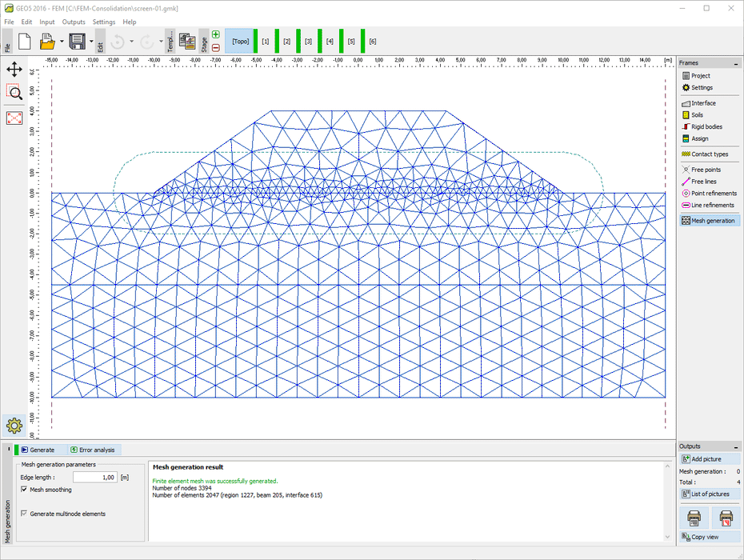This screenshot has height=560, width=744.
Task: Activate the zoom selection tool
Action: (x=14, y=93)
